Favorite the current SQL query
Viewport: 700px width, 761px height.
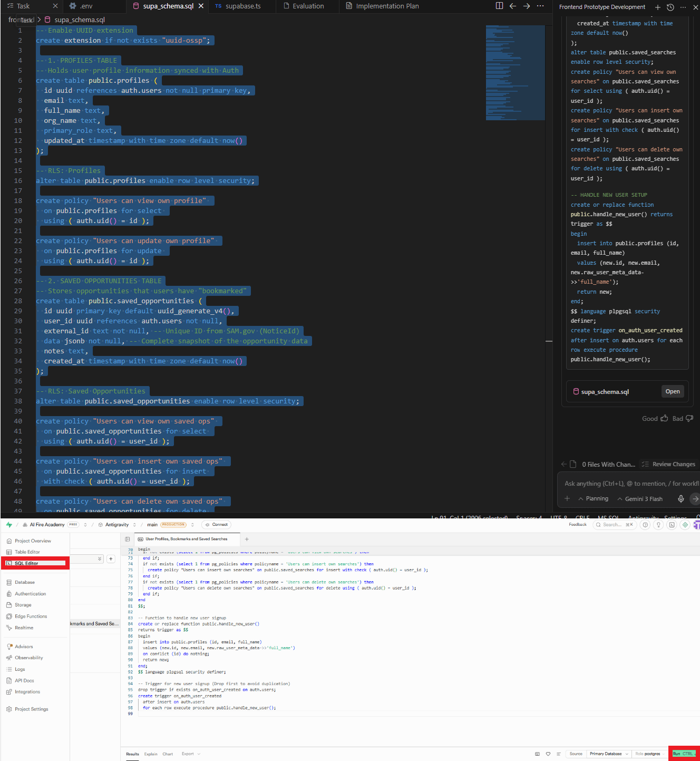coord(548,754)
